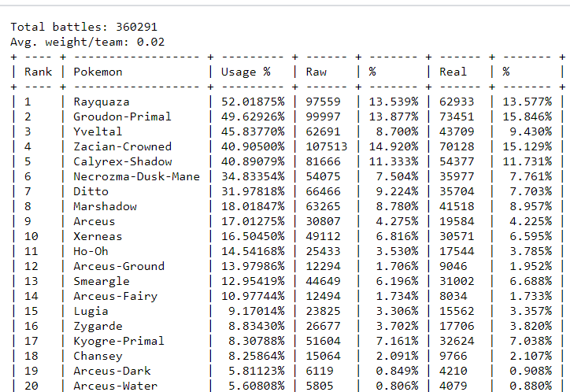Select the name 'Marshadow'
The width and height of the screenshot is (570, 392).
click(105, 206)
